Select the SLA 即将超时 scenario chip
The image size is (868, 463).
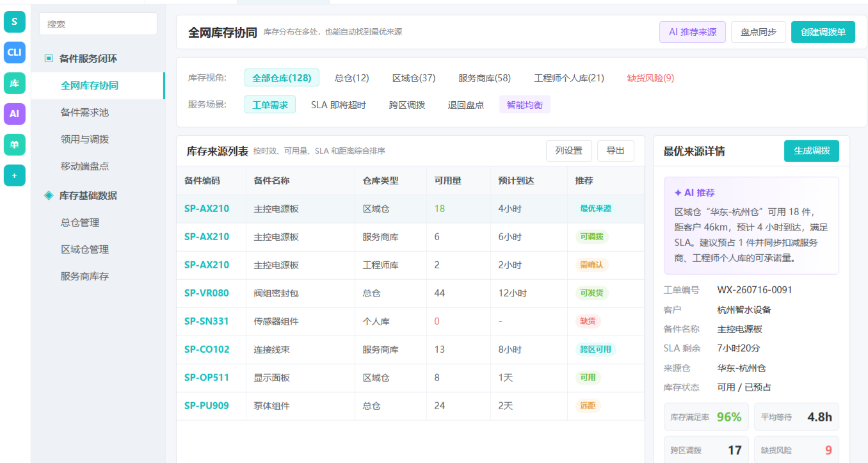339,105
